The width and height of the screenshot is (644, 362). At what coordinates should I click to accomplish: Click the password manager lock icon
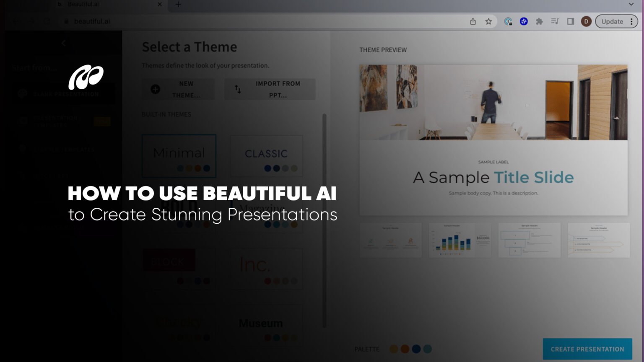coord(508,21)
